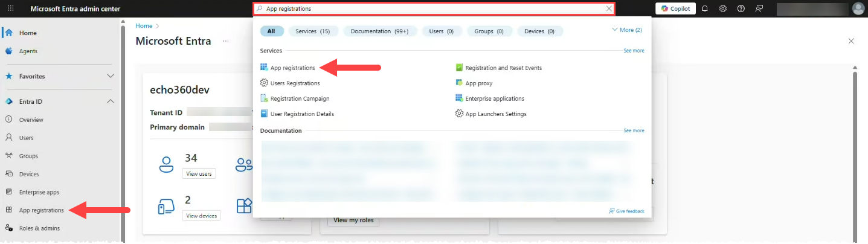Viewport: 868px width, 244px height.
Task: Click Registration and Reset Events icon
Action: [x=459, y=68]
